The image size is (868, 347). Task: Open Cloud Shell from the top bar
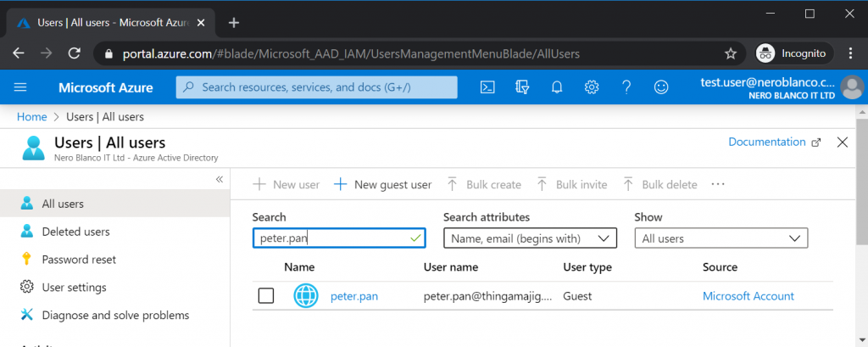click(487, 87)
